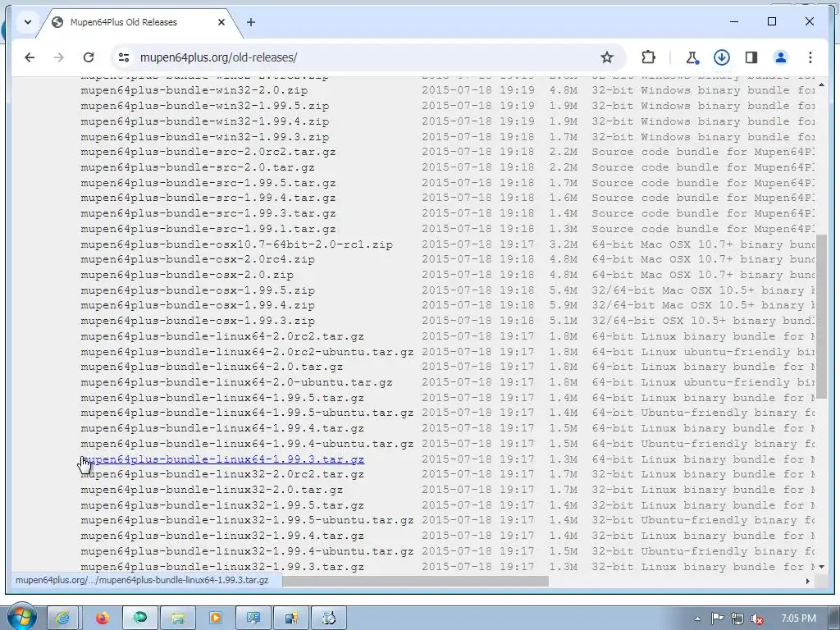Click mupen64plus-bundle-linux64-2.0rc2.tar.gz

pos(222,336)
